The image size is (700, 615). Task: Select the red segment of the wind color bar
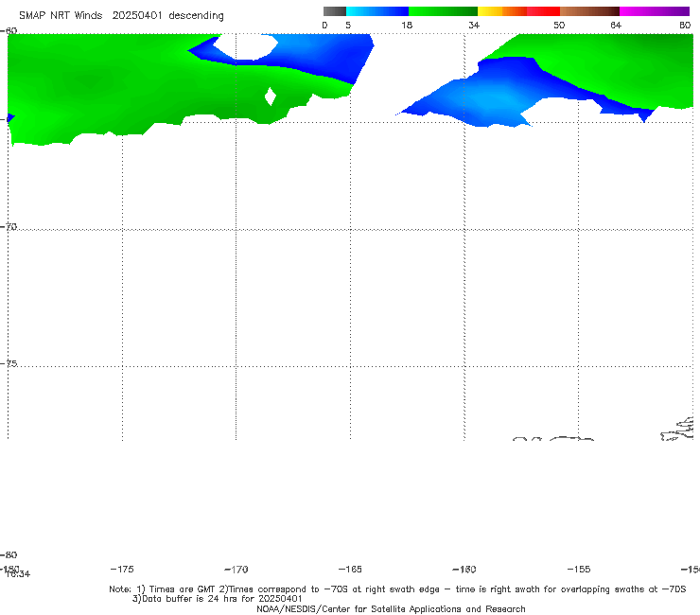[543, 11]
